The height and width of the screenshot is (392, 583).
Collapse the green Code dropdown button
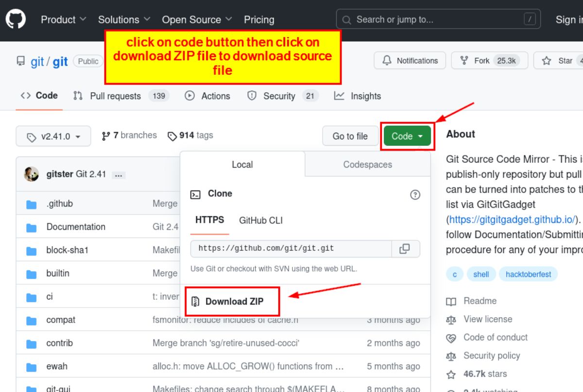(407, 136)
